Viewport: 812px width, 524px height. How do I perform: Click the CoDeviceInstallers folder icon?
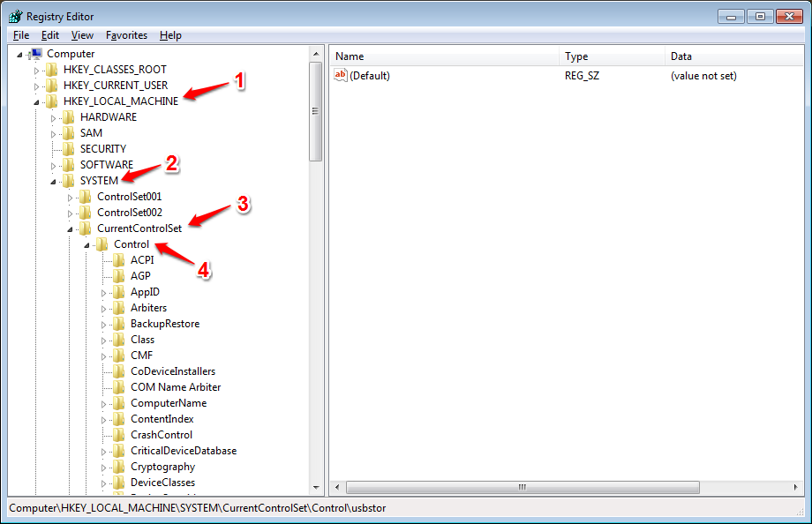(118, 371)
